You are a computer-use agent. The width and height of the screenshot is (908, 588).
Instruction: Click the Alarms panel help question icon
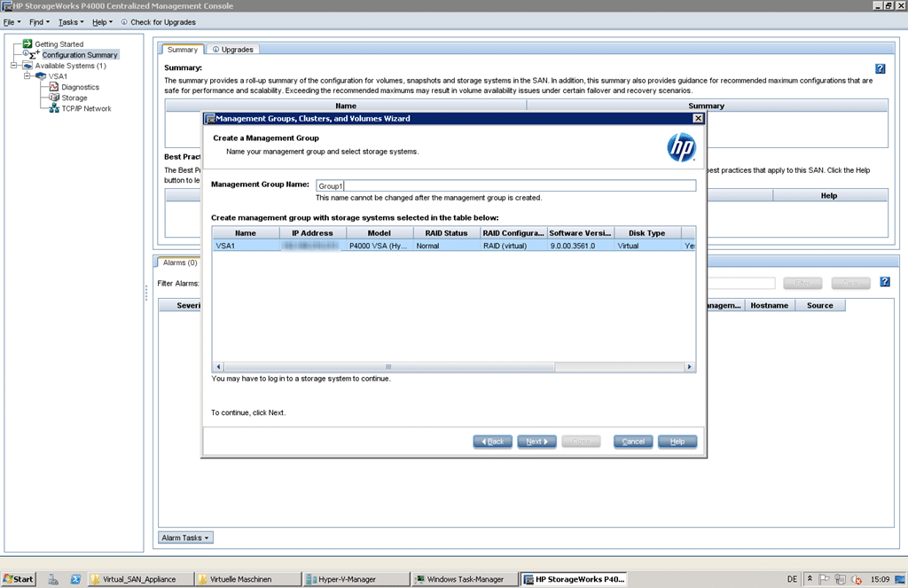click(x=885, y=281)
